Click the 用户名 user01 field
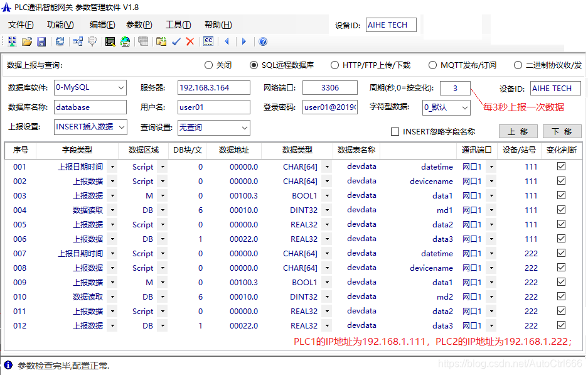Image resolution: width=588 pixels, height=375 pixels. pos(214,107)
